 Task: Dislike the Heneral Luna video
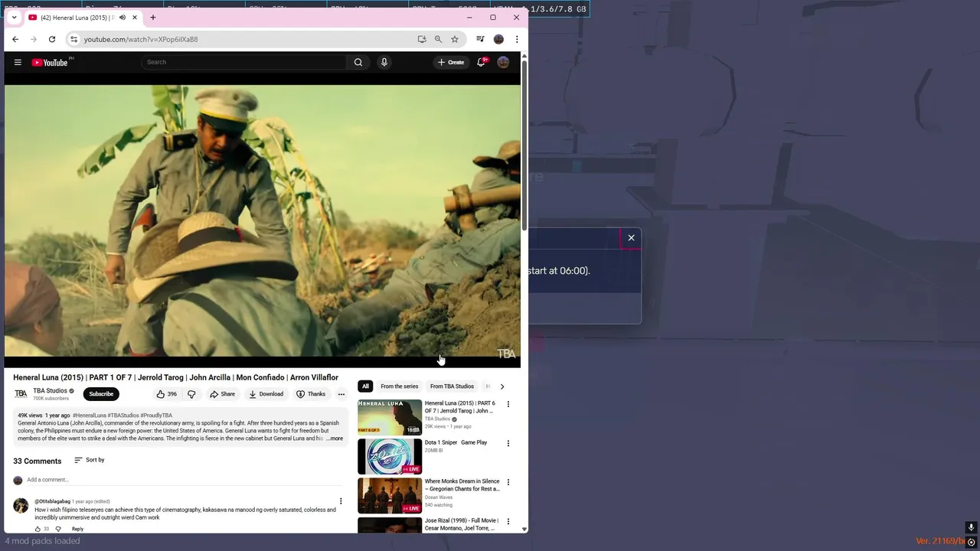191,394
